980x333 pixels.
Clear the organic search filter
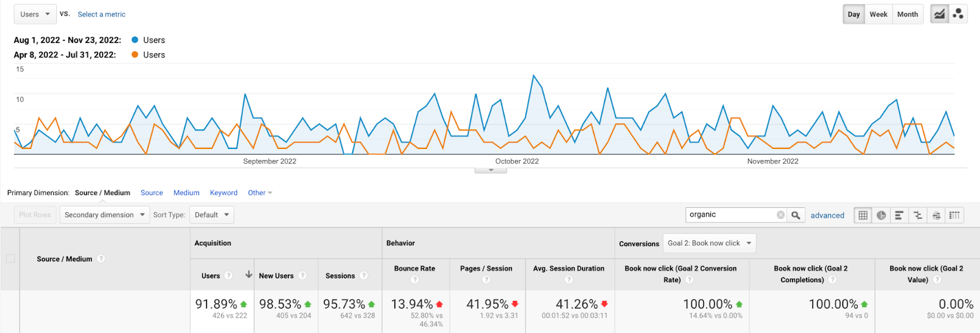tap(780, 215)
